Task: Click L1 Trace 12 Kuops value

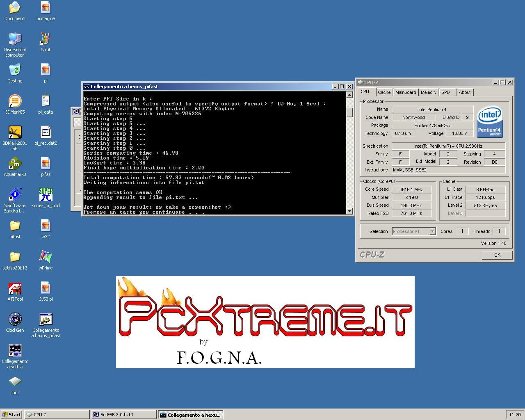Action: 485,197
